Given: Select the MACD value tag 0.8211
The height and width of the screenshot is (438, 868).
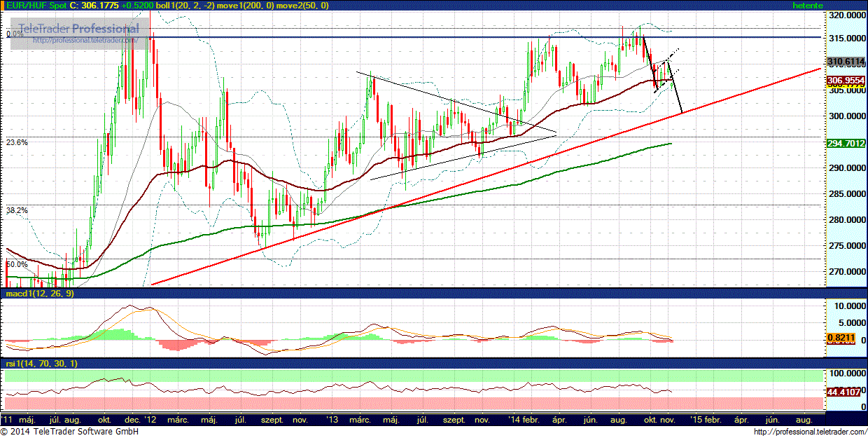Looking at the screenshot, I should point(842,338).
